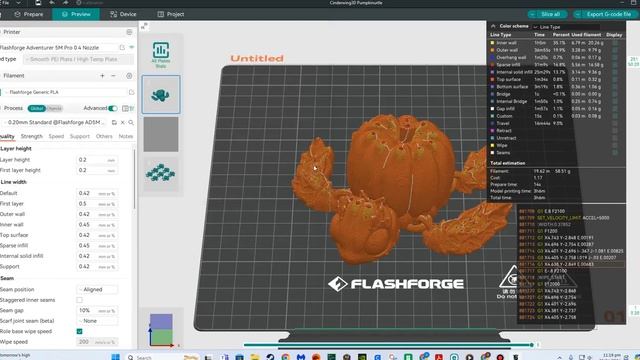This screenshot has height=360, width=640.
Task: Switch to the Others settings tab
Action: pos(104,136)
